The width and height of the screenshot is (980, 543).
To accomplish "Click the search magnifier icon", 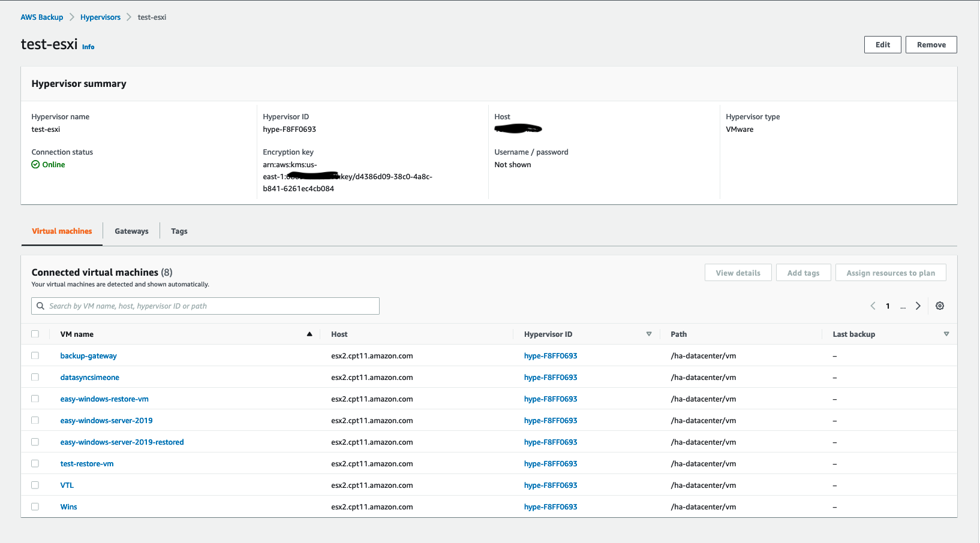I will point(40,306).
